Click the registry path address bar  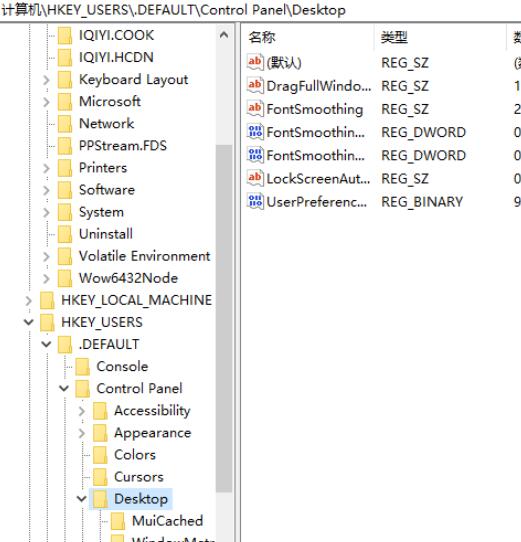coord(260,10)
